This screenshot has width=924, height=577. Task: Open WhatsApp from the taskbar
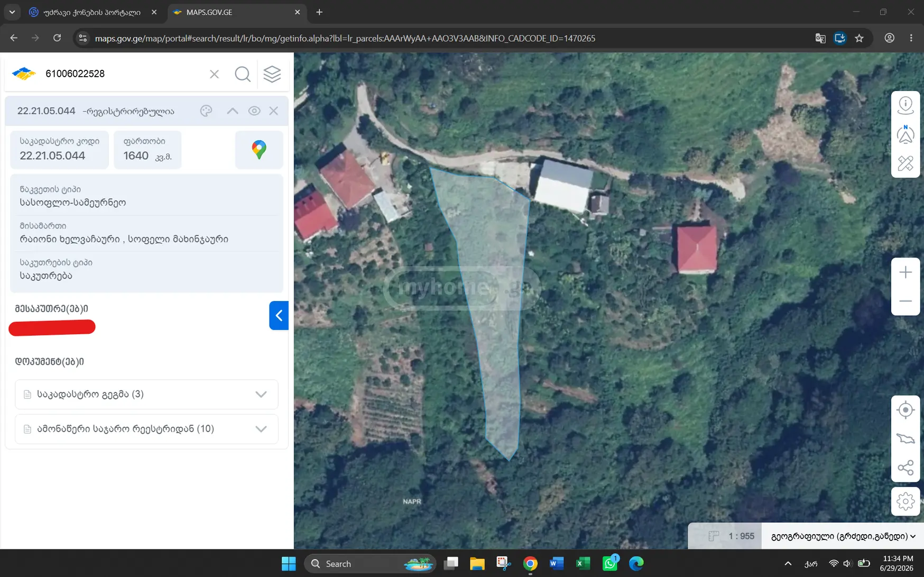(x=610, y=564)
